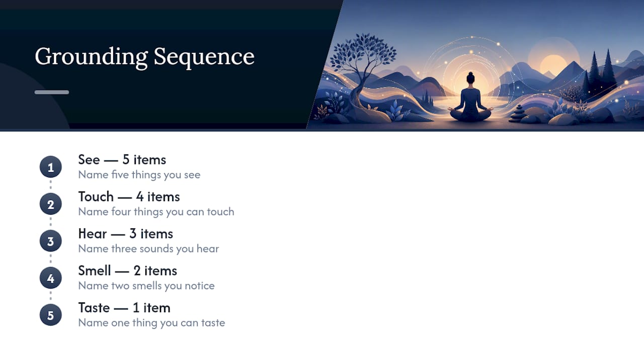644x362 pixels.
Task: Click the meditating figure in the banner
Action: pyautogui.click(x=470, y=98)
